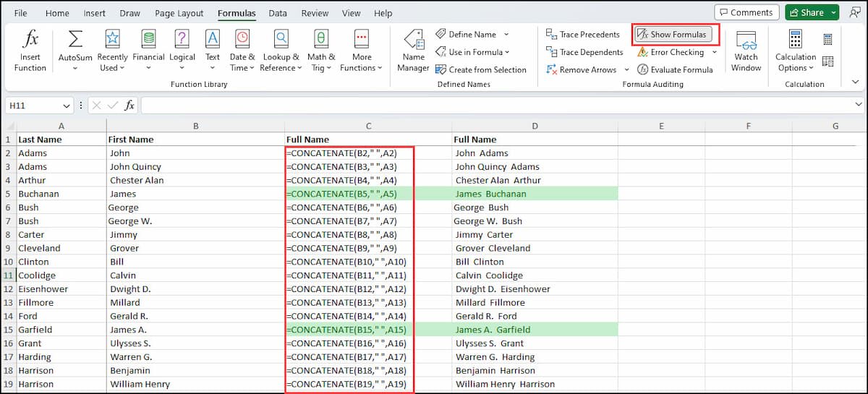
Task: Click the formula bar enter checkmark icon
Action: [x=113, y=106]
